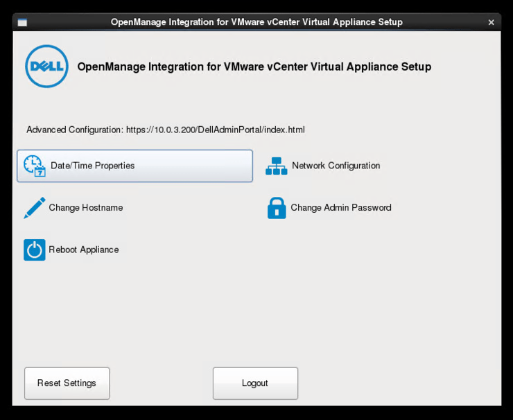
Task: Click the 'Advanced Configuration:' label text
Action: click(75, 130)
